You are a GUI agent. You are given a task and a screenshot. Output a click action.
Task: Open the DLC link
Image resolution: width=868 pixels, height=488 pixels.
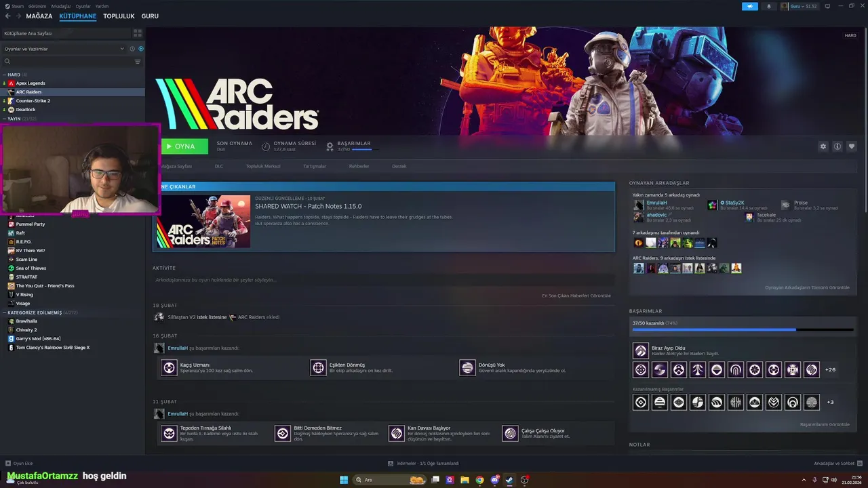219,166
